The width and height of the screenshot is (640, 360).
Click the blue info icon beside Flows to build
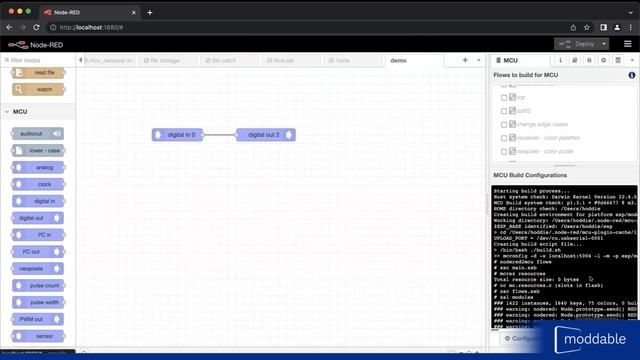coord(632,75)
